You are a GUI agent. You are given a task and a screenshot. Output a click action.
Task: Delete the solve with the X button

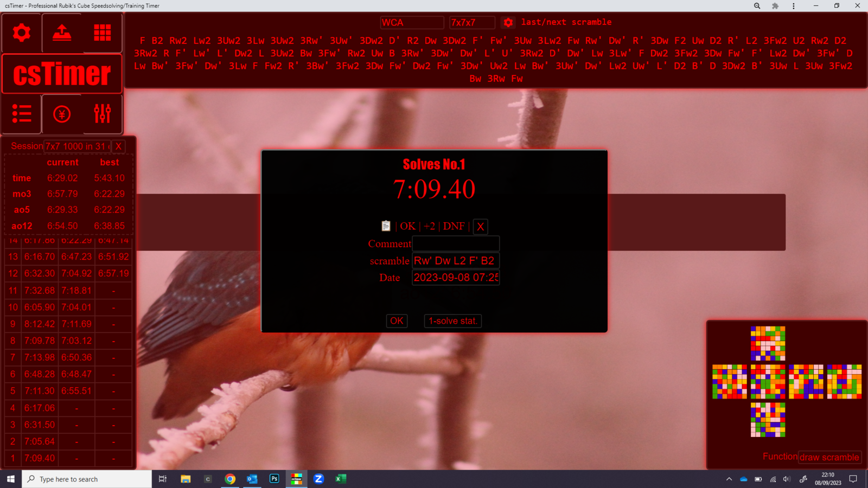click(480, 227)
